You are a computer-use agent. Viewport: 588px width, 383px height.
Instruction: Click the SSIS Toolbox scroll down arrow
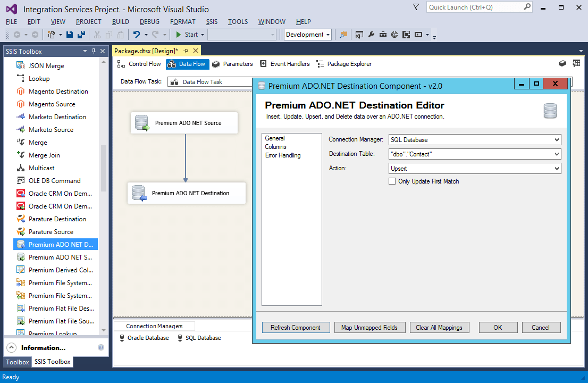(x=104, y=330)
